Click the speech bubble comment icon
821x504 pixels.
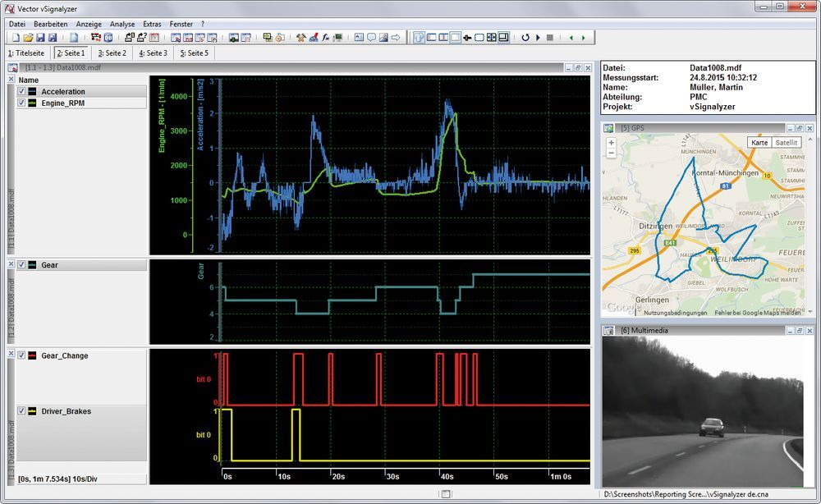click(371, 38)
